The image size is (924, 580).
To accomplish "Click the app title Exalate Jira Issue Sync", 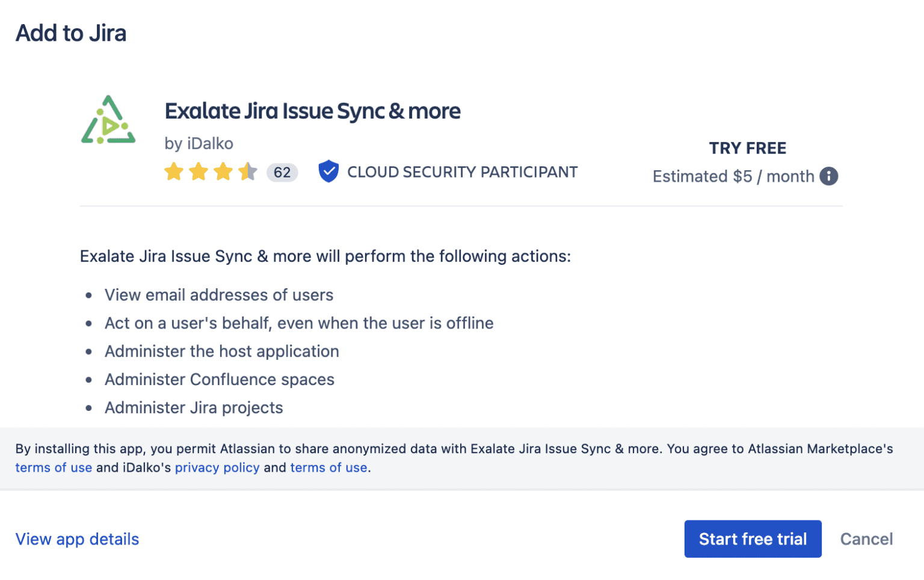I will [x=313, y=111].
